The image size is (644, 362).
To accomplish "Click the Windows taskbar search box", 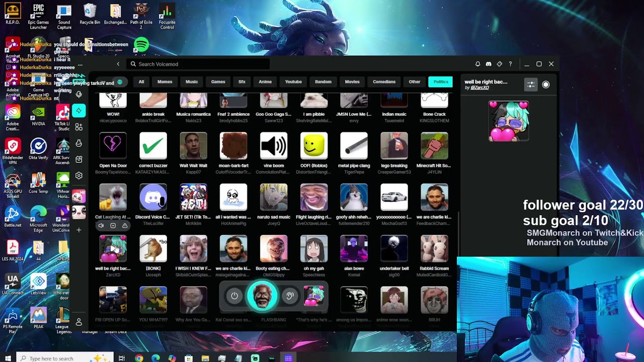I will (x=65, y=358).
